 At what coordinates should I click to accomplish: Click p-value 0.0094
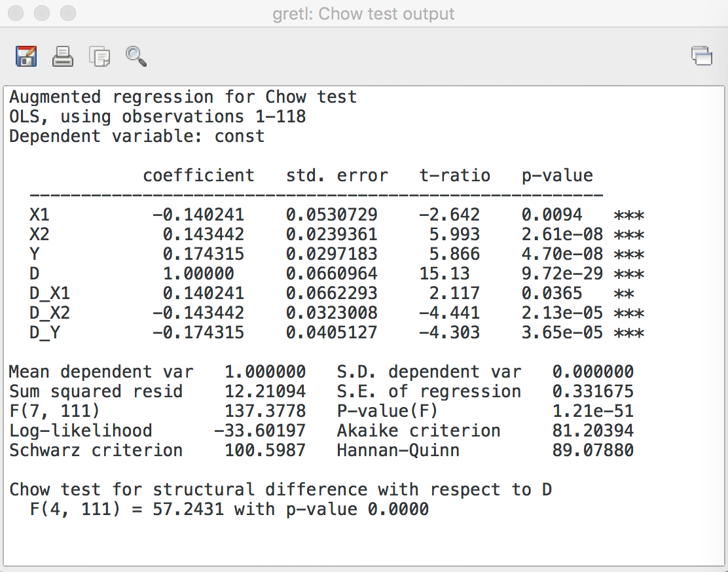click(552, 215)
